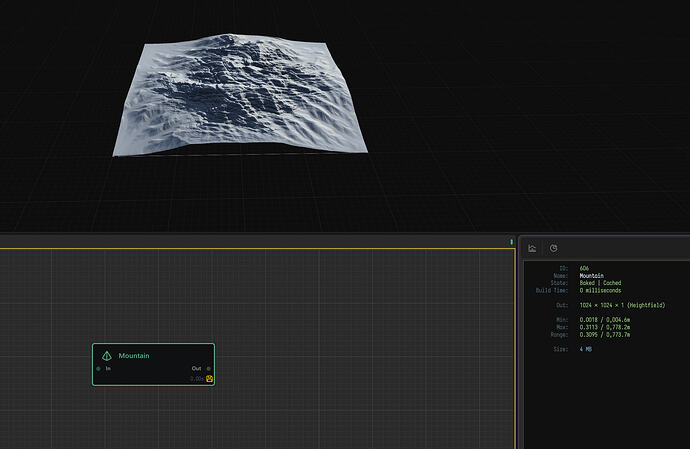690x449 pixels.
Task: Click the yellow cache icon on Mountain node
Action: [210, 379]
